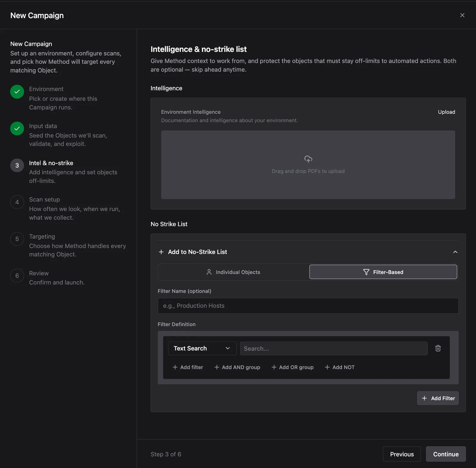
Task: Go back using the Previous button
Action: click(402, 454)
